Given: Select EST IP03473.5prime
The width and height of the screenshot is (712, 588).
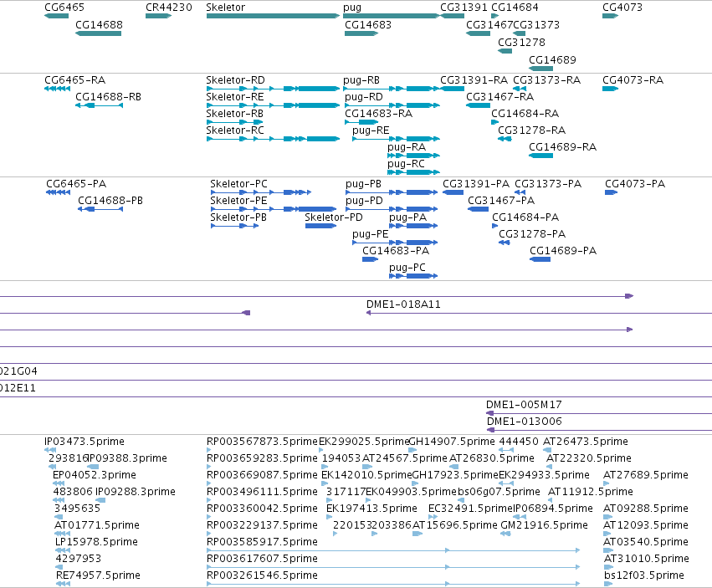Looking at the screenshot, I should [50, 451].
